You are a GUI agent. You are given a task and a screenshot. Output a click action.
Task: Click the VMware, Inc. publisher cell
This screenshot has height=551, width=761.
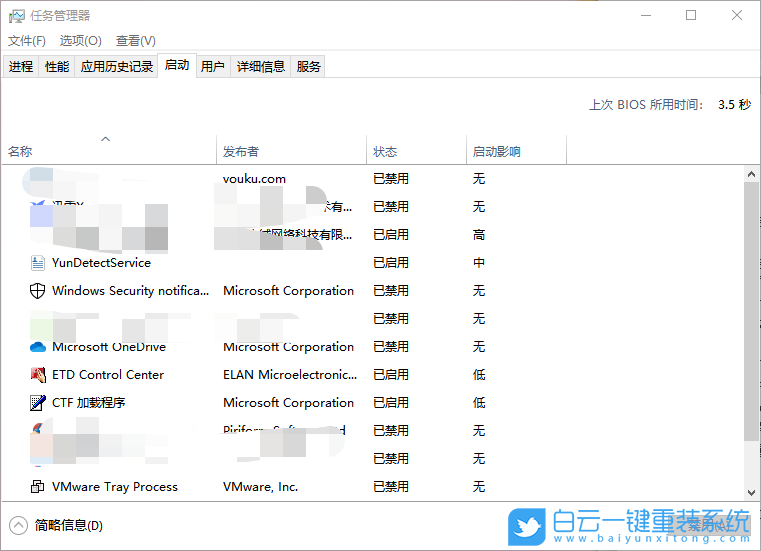[x=261, y=486]
